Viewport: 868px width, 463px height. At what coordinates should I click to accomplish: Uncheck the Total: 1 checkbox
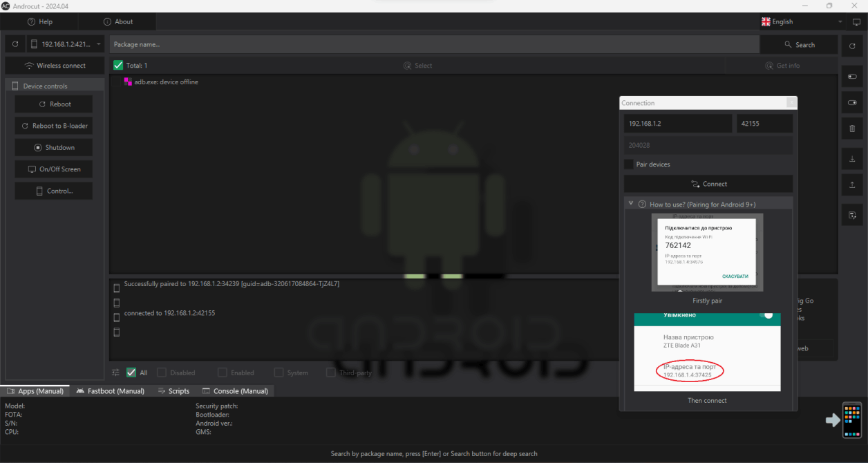pos(117,65)
